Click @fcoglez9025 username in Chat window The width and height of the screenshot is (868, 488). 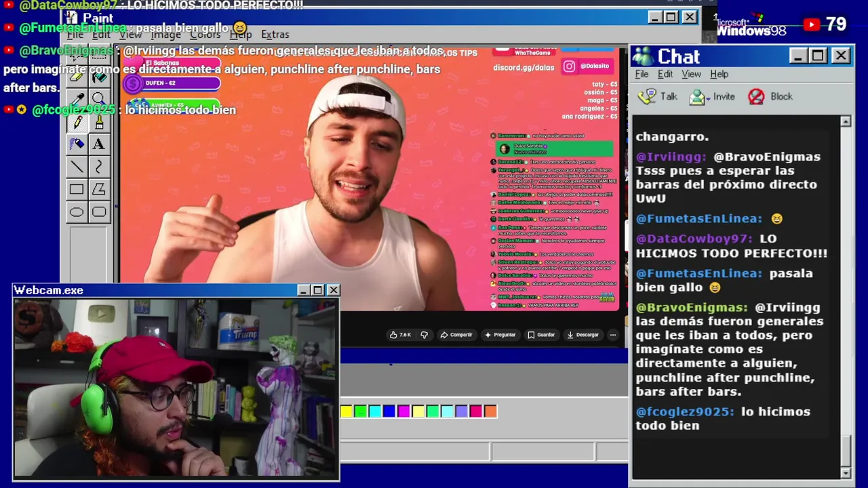coord(685,411)
